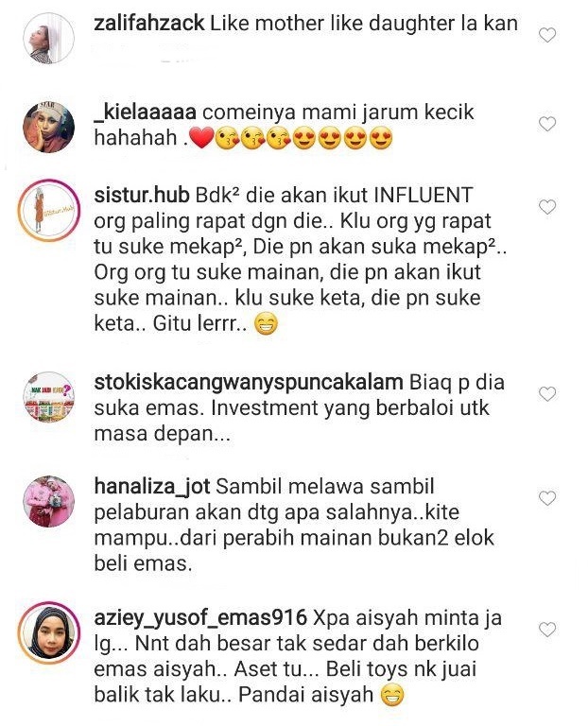Screen dimensions: 588x726
Task: Open the stokiskacangwanyspuncakalam username link
Action: tap(249, 384)
